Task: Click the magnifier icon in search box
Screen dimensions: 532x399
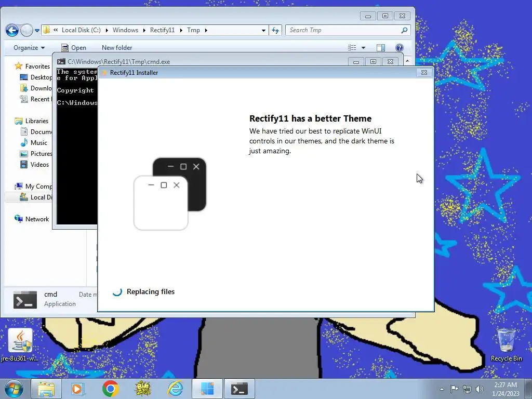Action: [404, 30]
